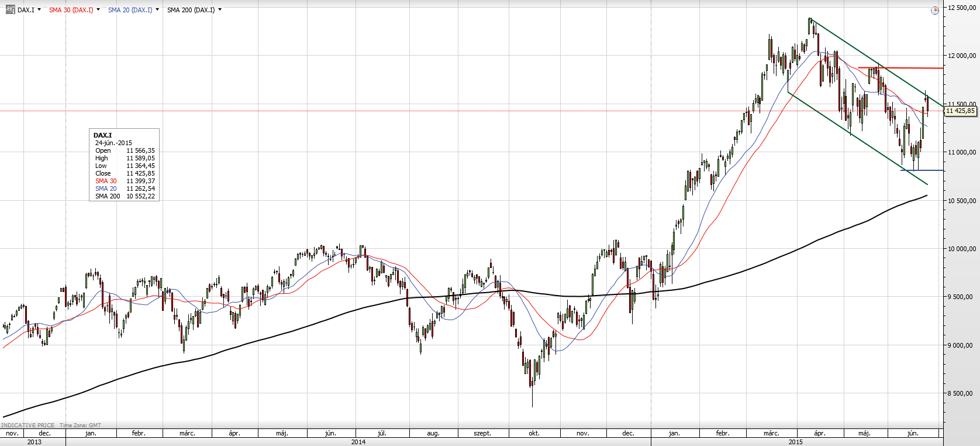Open the SMA 200 (DAX.I) indicator dropdown

pyautogui.click(x=220, y=10)
